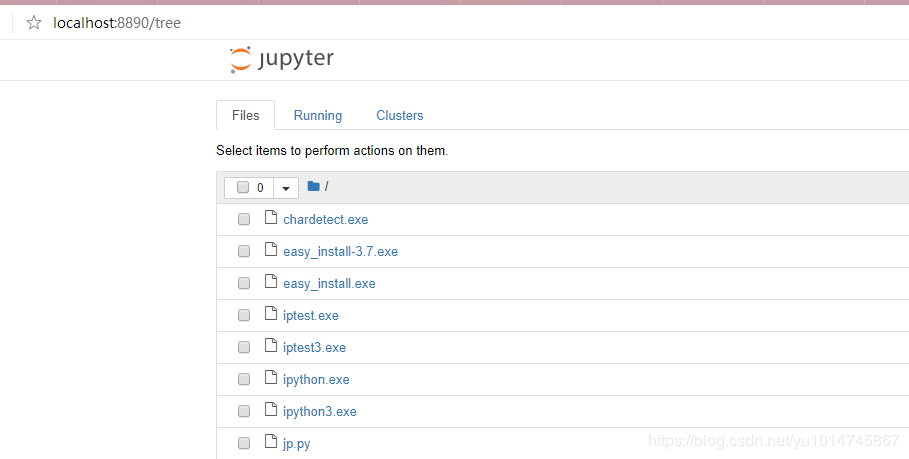This screenshot has height=459, width=909.
Task: Click the file icon beside easy_install-3.7.exe
Action: (x=270, y=250)
